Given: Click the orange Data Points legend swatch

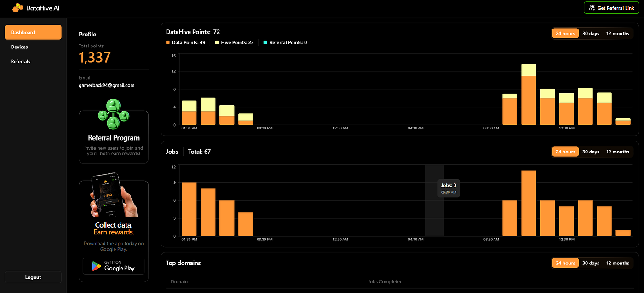Looking at the screenshot, I should point(168,42).
